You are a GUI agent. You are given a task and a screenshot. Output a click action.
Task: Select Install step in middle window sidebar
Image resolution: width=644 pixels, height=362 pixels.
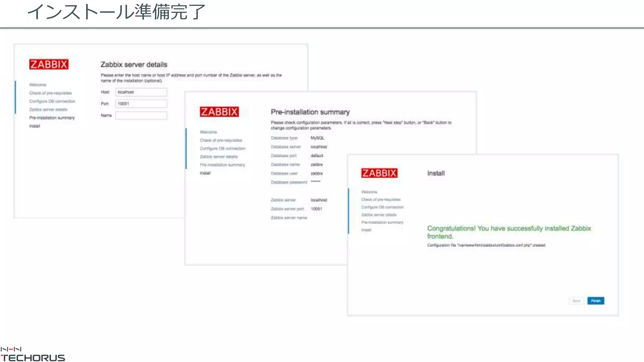[205, 173]
